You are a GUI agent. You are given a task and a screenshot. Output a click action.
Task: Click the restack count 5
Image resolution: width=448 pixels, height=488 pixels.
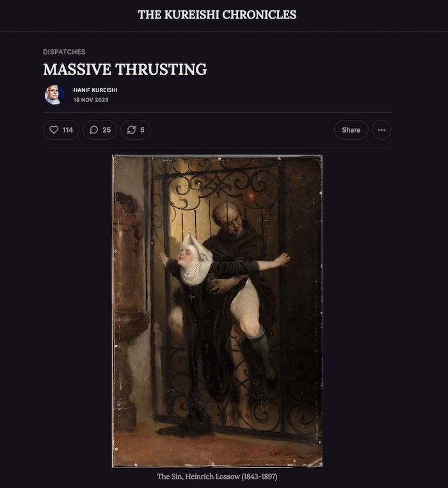[x=142, y=130]
